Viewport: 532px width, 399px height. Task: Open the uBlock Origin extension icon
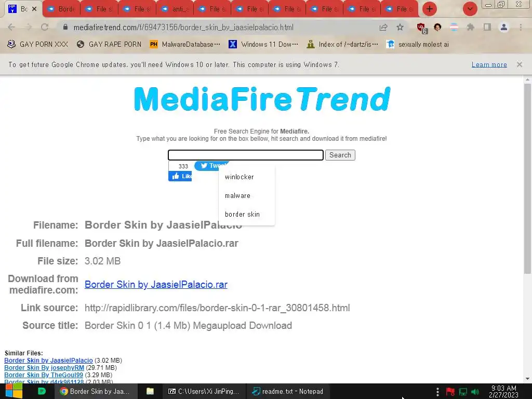coord(422,28)
